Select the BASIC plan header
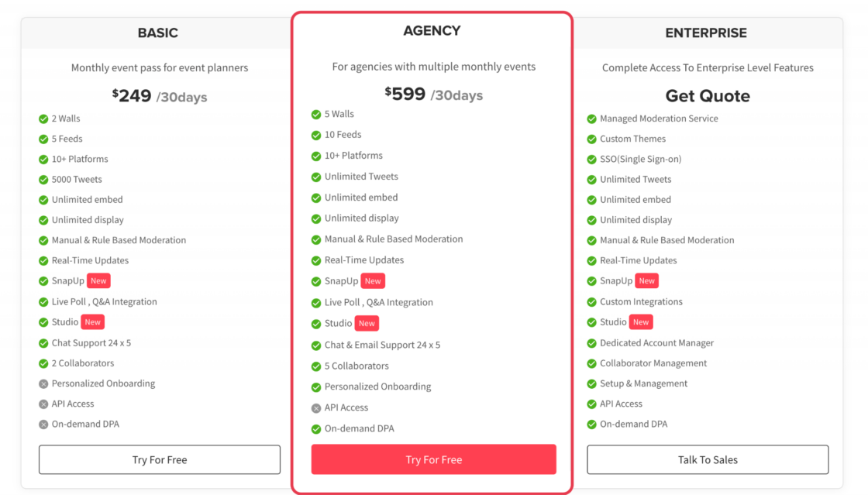Viewport: 868px width, 495px height. 157,33
